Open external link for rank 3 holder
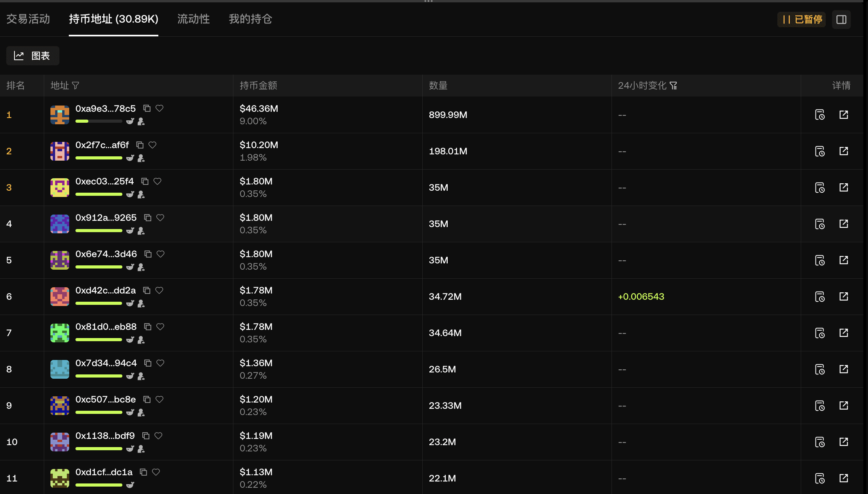 [844, 187]
